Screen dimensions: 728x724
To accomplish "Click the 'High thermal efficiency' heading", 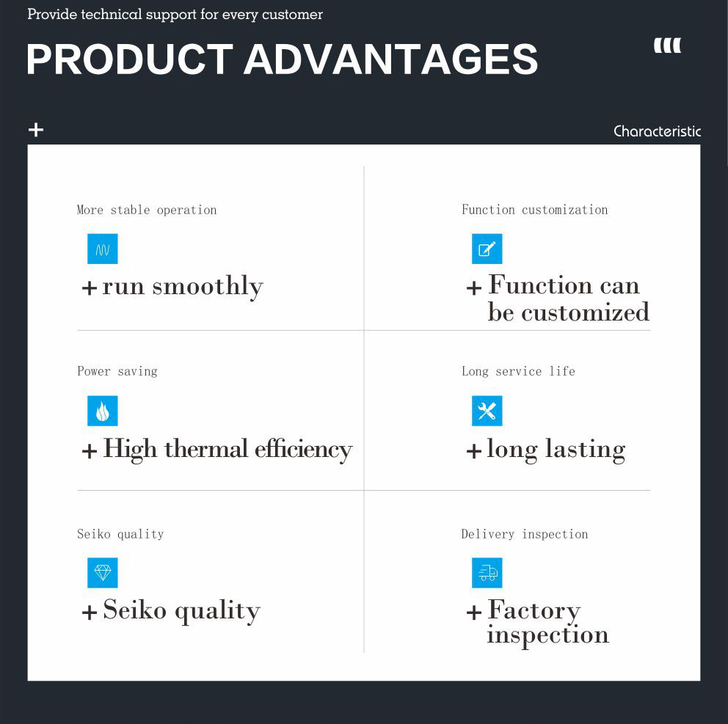I will pyautogui.click(x=227, y=449).
